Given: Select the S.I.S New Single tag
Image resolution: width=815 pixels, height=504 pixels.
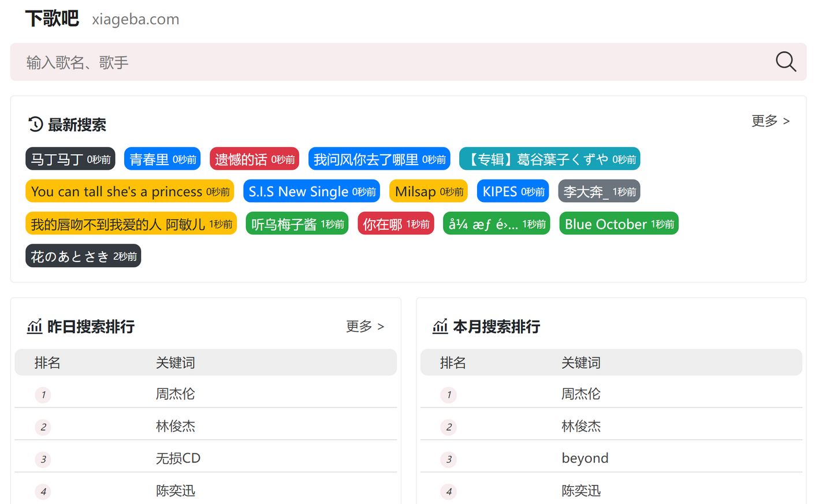Looking at the screenshot, I should tap(312, 191).
